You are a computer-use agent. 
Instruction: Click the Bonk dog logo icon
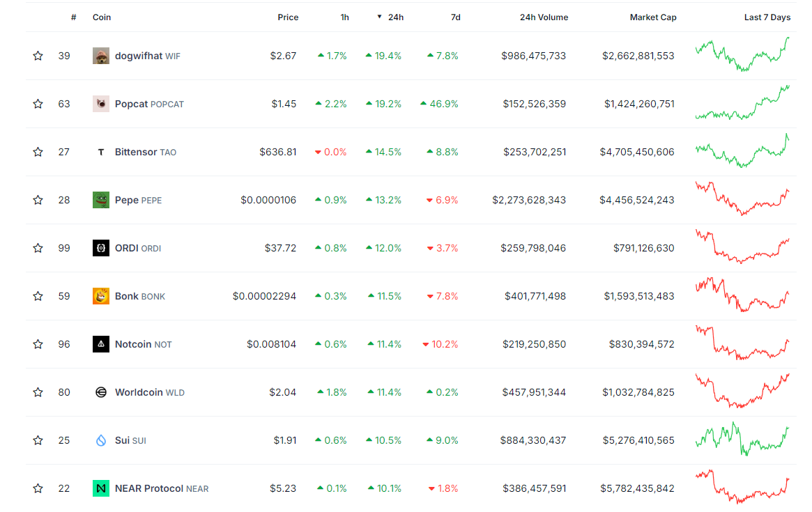point(101,296)
